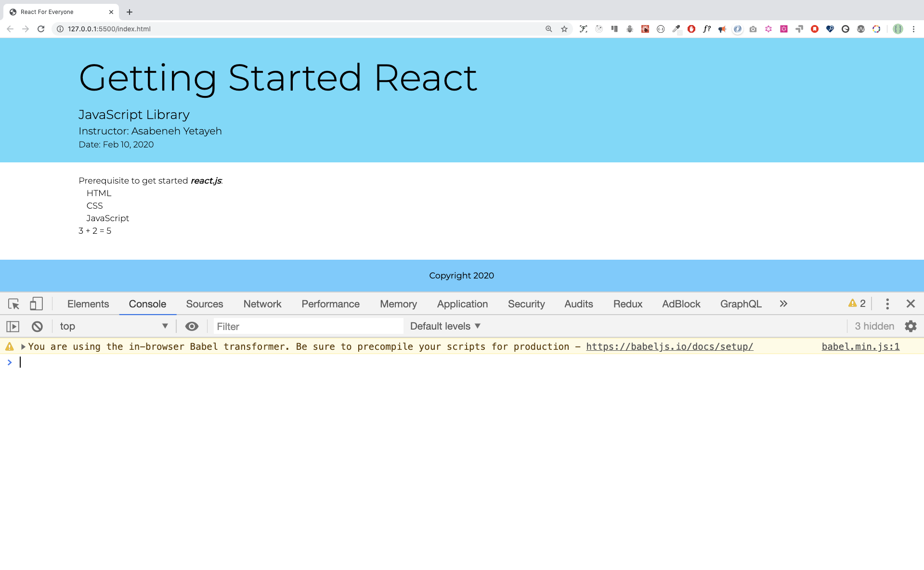Reload the page

click(41, 29)
